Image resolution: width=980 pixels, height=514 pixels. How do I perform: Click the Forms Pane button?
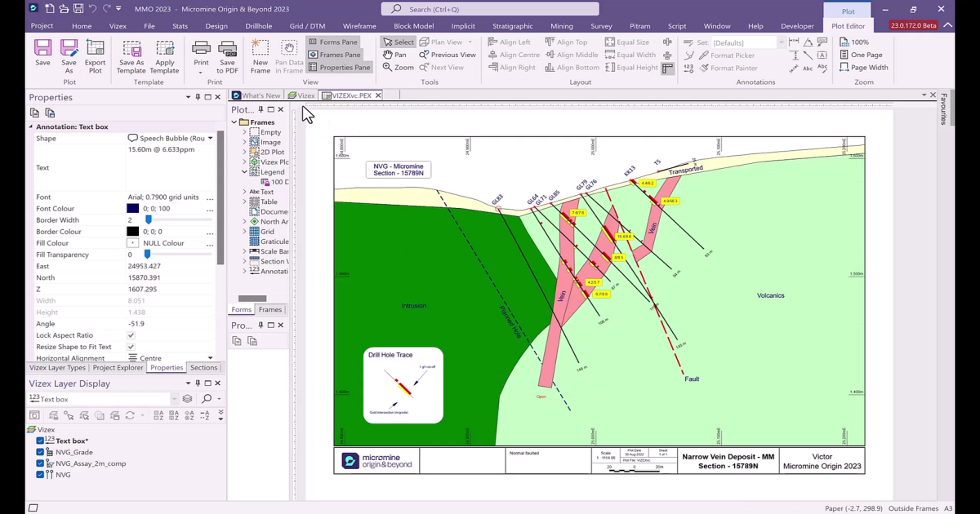tap(332, 42)
